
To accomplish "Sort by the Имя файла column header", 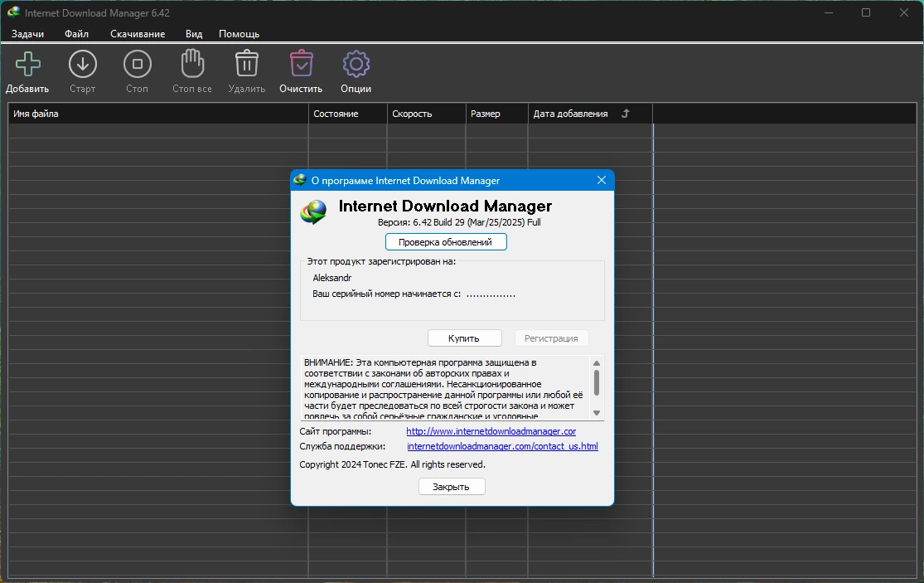I will point(158,113).
